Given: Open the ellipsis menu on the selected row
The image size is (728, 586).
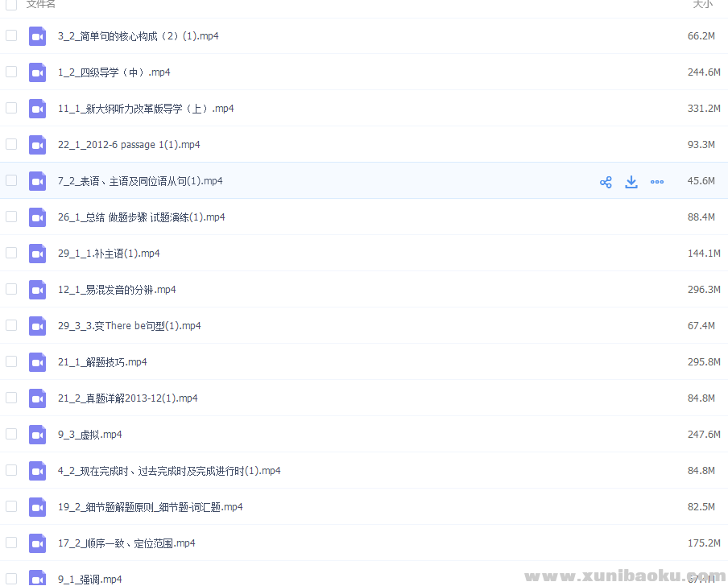Looking at the screenshot, I should 657,181.
